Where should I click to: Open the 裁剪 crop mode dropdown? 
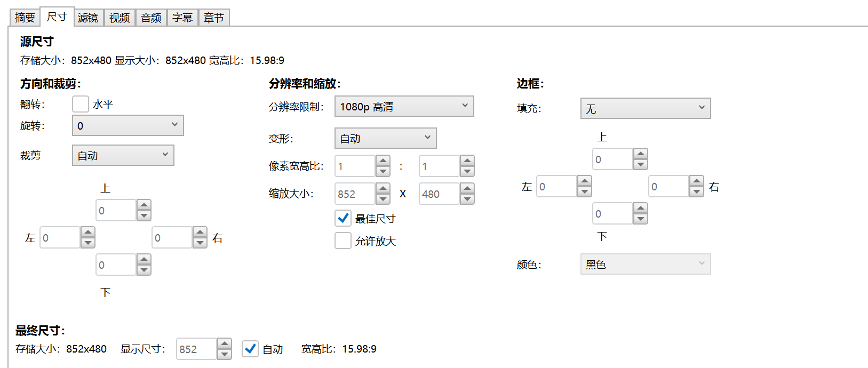[x=123, y=155]
